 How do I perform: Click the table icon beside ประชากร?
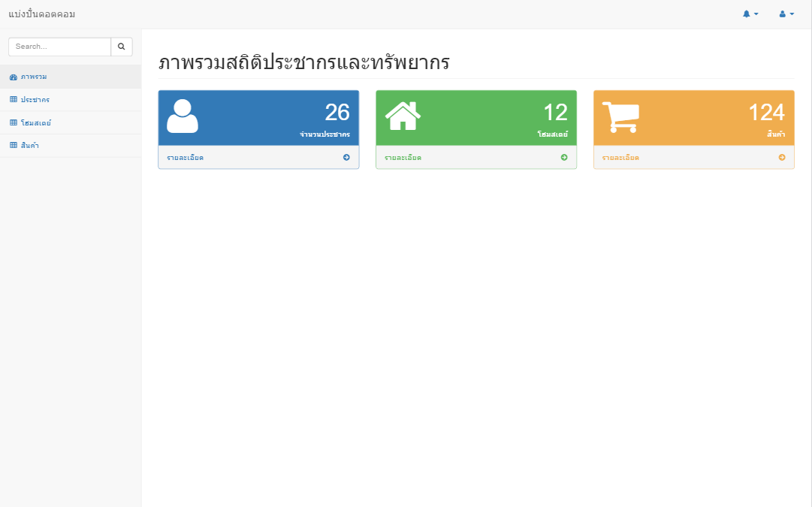point(14,100)
